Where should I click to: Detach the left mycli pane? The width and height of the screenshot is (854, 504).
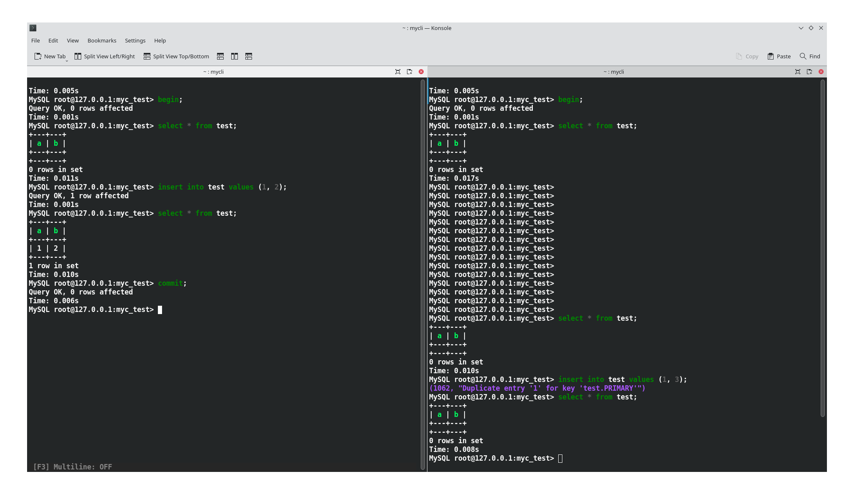pyautogui.click(x=410, y=72)
